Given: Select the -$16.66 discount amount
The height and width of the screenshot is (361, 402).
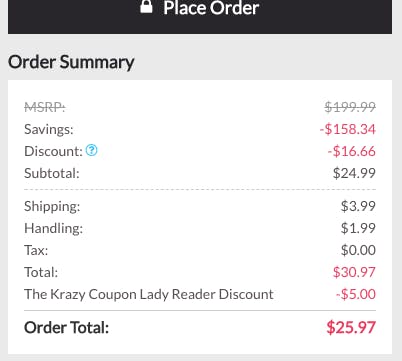Looking at the screenshot, I should (x=352, y=151).
